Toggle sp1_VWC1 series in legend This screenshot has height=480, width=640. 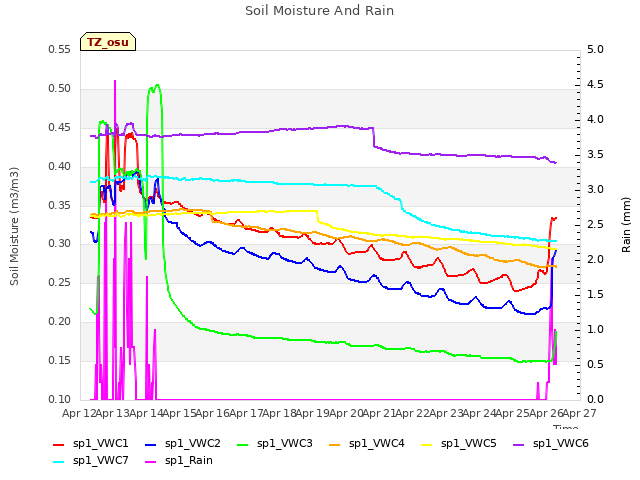(91, 444)
